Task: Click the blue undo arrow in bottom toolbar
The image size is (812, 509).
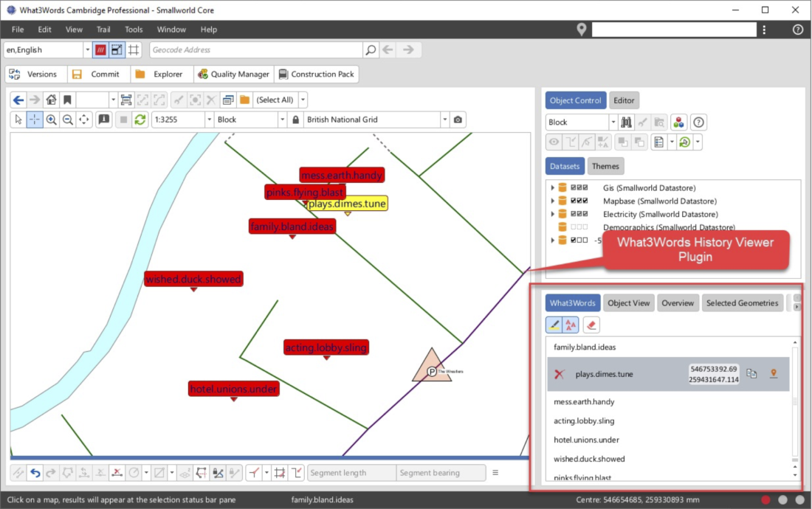Action: 35,472
